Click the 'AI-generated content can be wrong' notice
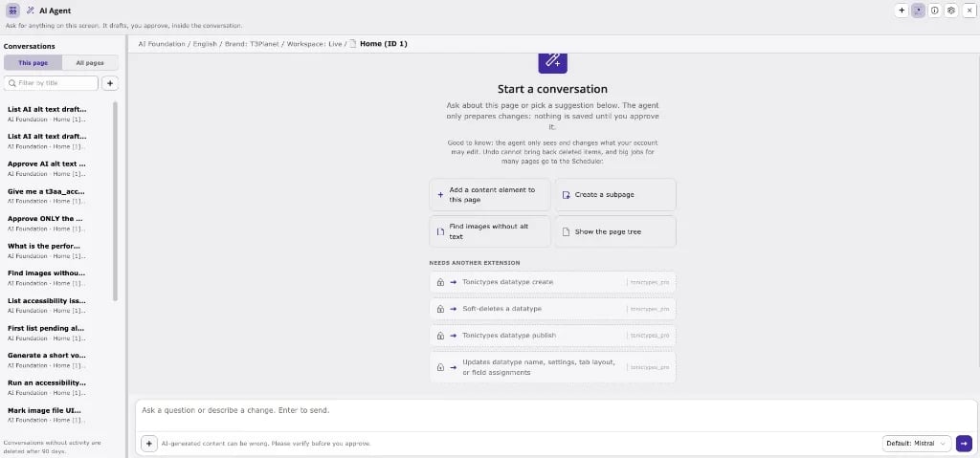The height and width of the screenshot is (458, 980). 266,444
